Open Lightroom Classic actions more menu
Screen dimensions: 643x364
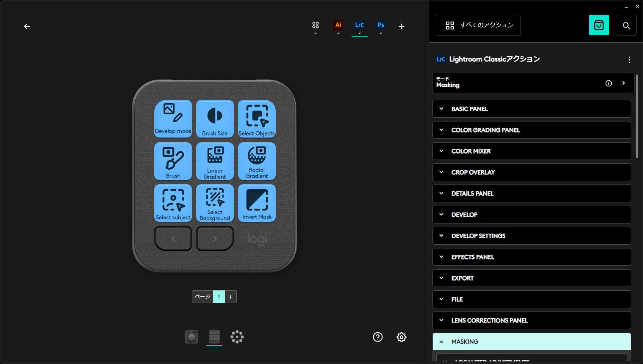pos(629,60)
